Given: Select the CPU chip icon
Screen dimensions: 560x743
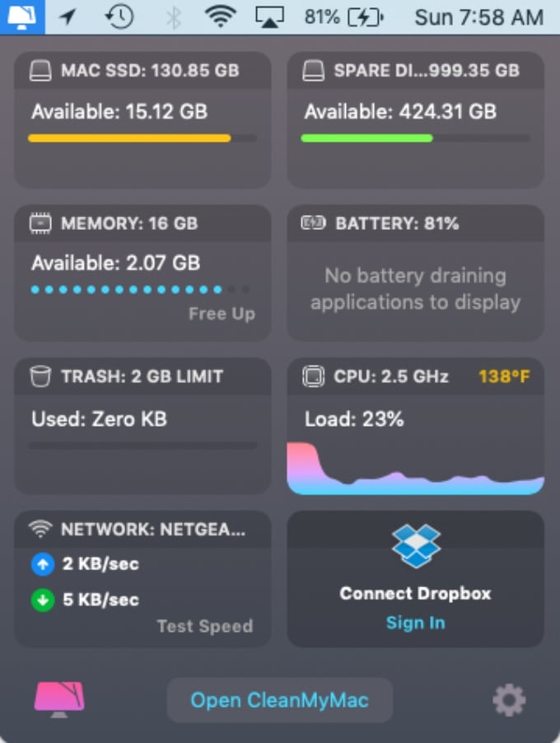Looking at the screenshot, I should pos(313,376).
